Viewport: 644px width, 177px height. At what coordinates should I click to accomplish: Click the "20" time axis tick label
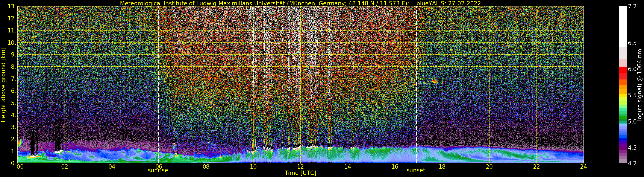click(489, 167)
